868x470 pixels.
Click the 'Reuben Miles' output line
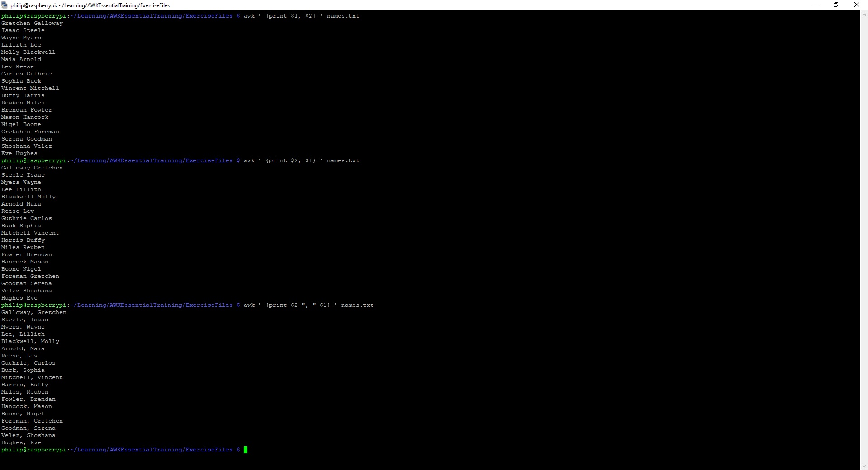(23, 103)
